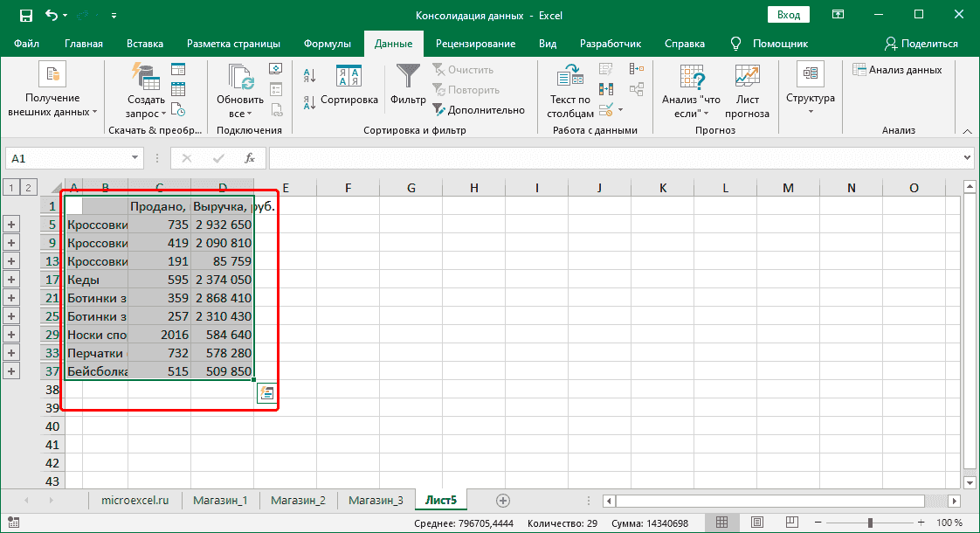Expand the grouped rows above row 5

tap(11, 225)
